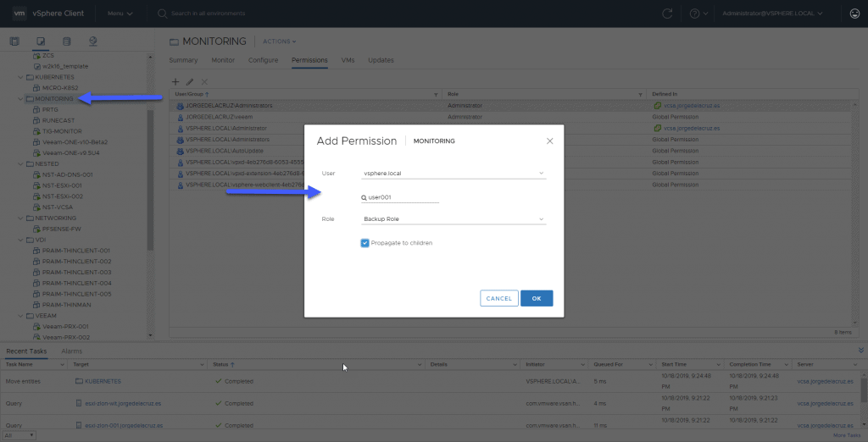
Task: Switch to the Alarms tab
Action: point(72,351)
